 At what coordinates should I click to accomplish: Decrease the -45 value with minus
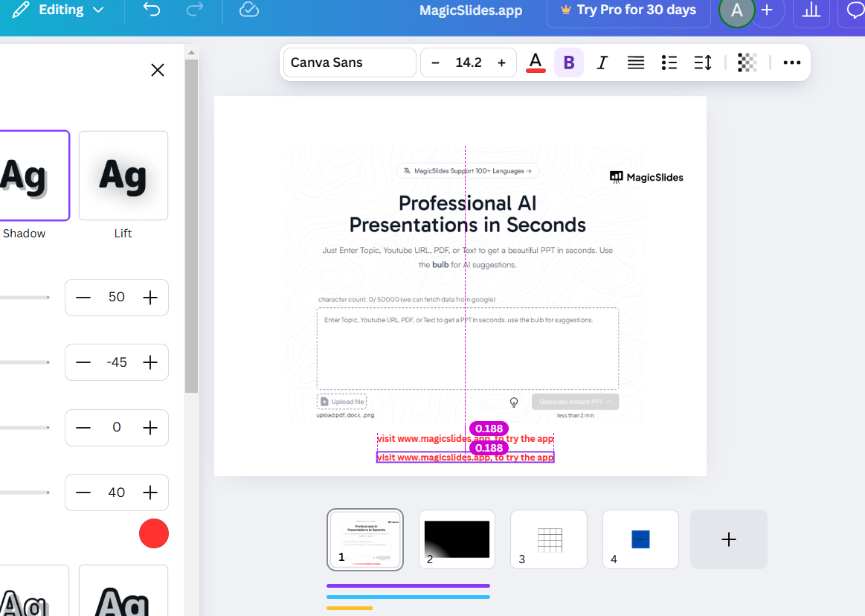click(83, 362)
